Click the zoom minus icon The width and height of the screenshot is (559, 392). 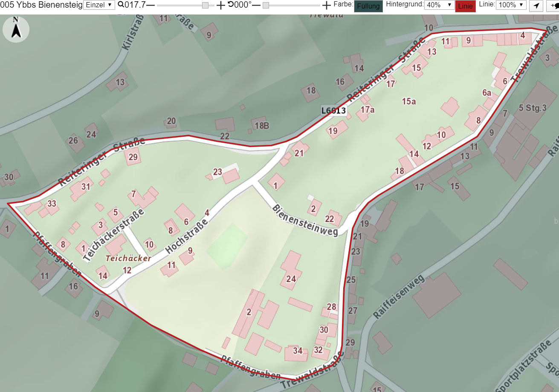coord(151,5)
